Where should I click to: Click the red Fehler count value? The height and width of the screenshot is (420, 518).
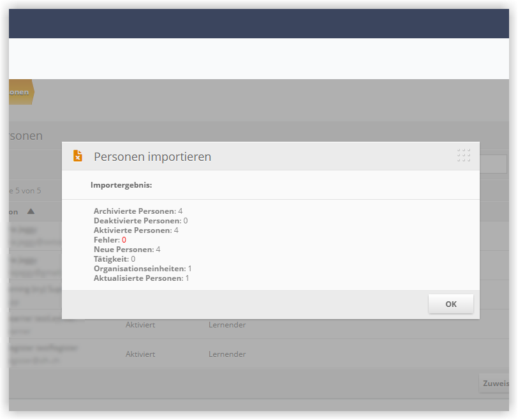pyautogui.click(x=124, y=240)
